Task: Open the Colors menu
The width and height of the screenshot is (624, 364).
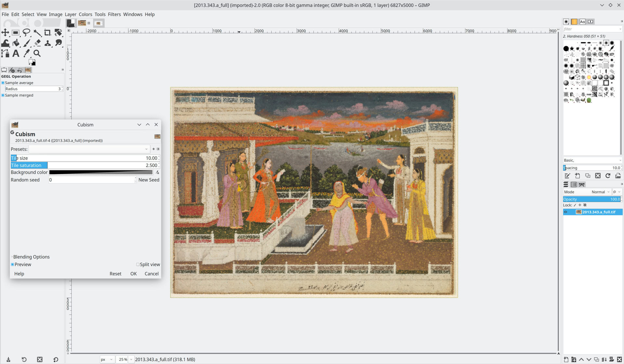Action: tap(85, 14)
